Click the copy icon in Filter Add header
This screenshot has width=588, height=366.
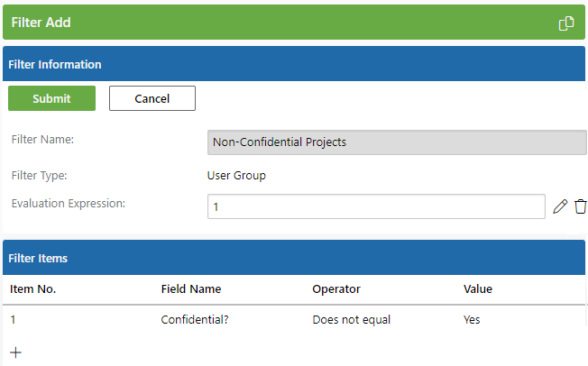point(566,23)
